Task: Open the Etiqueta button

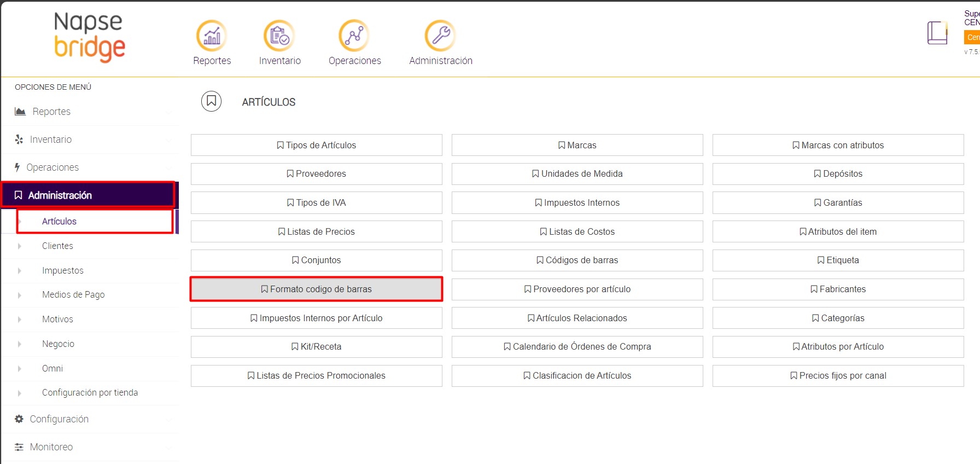Action: [x=838, y=260]
